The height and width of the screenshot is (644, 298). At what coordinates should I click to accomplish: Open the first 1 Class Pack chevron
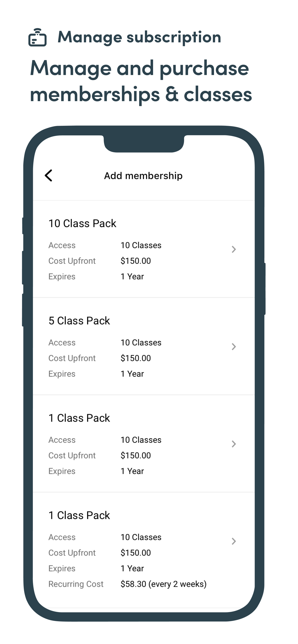point(234,444)
